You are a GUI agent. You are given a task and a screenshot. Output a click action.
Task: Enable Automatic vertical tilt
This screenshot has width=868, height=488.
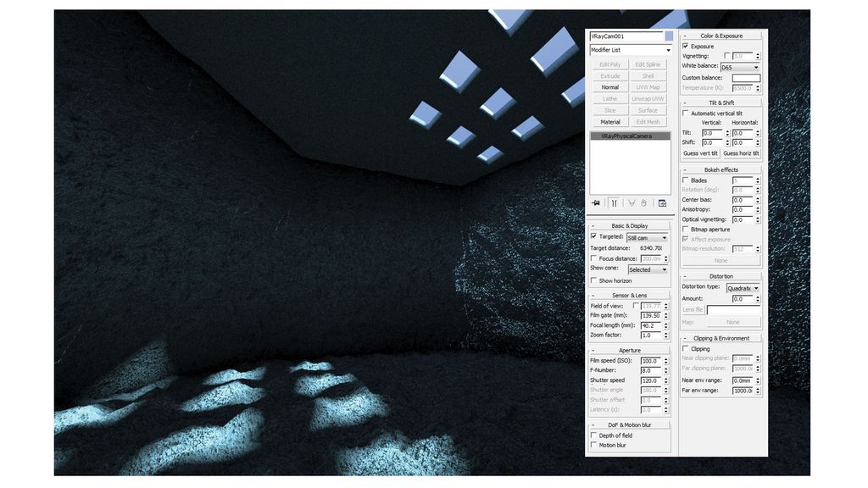[685, 113]
